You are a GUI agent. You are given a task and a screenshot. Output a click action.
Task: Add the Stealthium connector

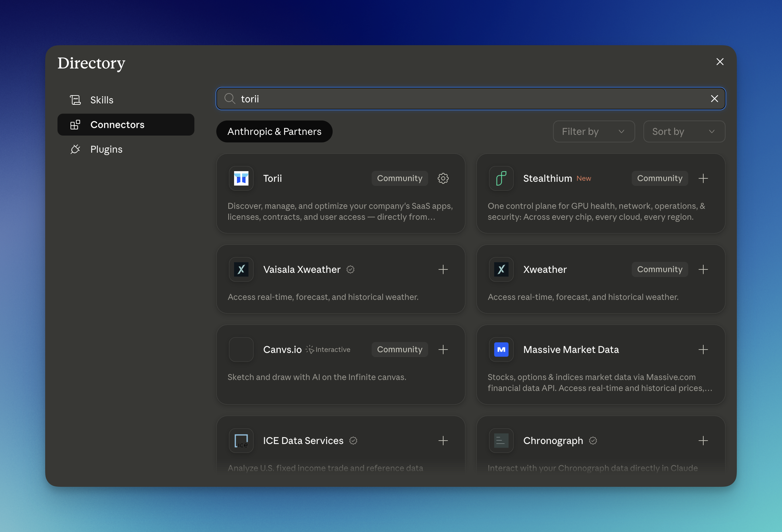click(703, 178)
